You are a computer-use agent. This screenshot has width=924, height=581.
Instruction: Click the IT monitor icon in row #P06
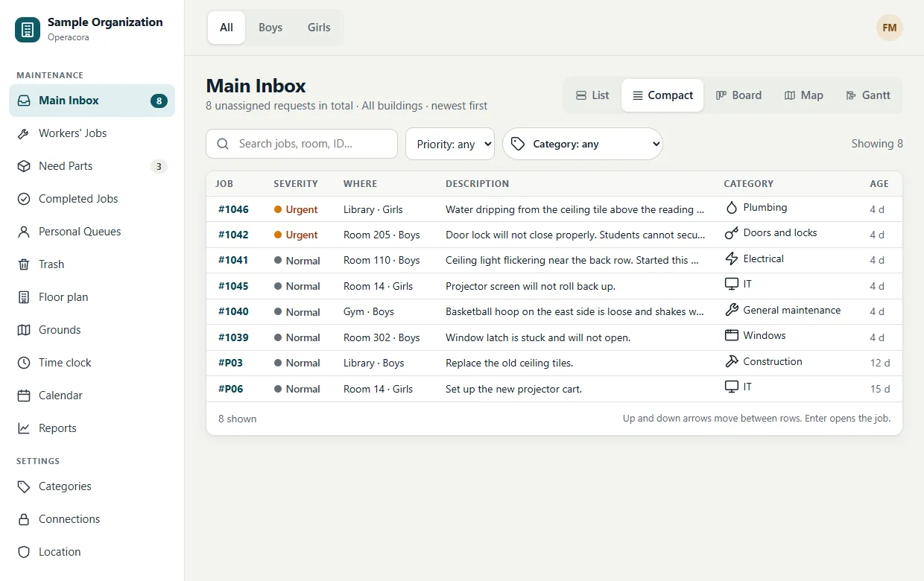pos(732,387)
